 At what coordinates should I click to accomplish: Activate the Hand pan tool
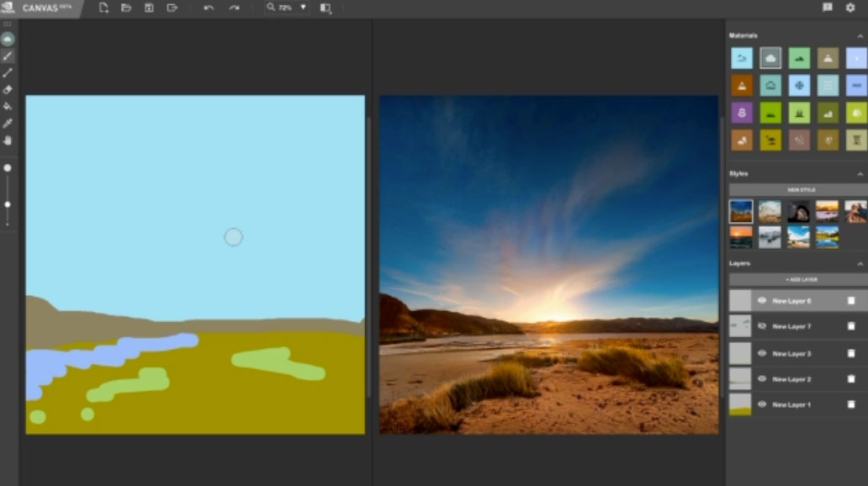coord(8,140)
